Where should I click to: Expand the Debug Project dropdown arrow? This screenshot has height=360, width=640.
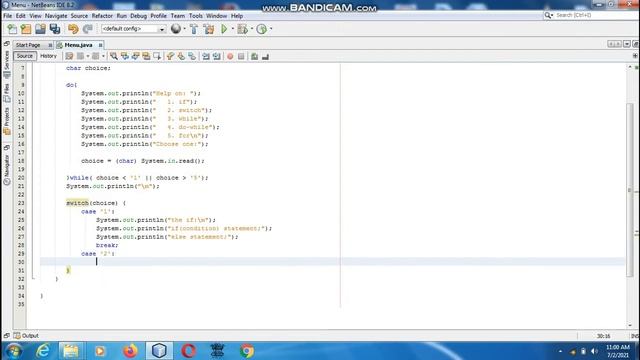coord(252,29)
